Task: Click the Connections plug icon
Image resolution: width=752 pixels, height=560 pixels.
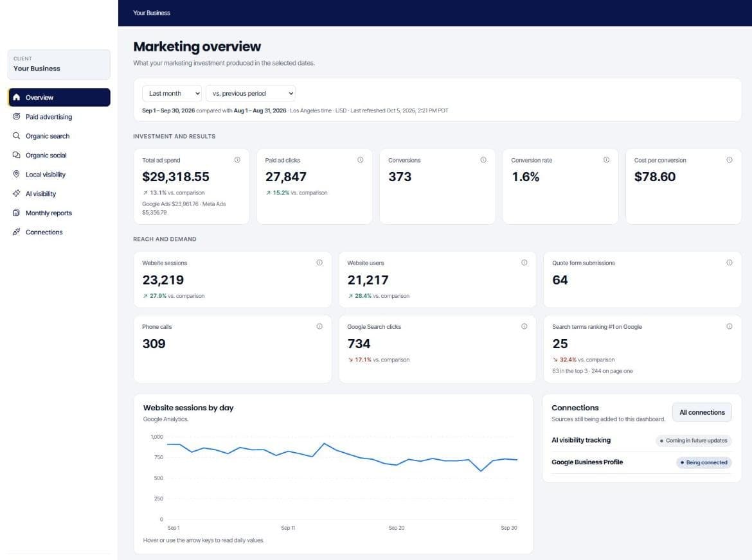Action: (x=16, y=232)
